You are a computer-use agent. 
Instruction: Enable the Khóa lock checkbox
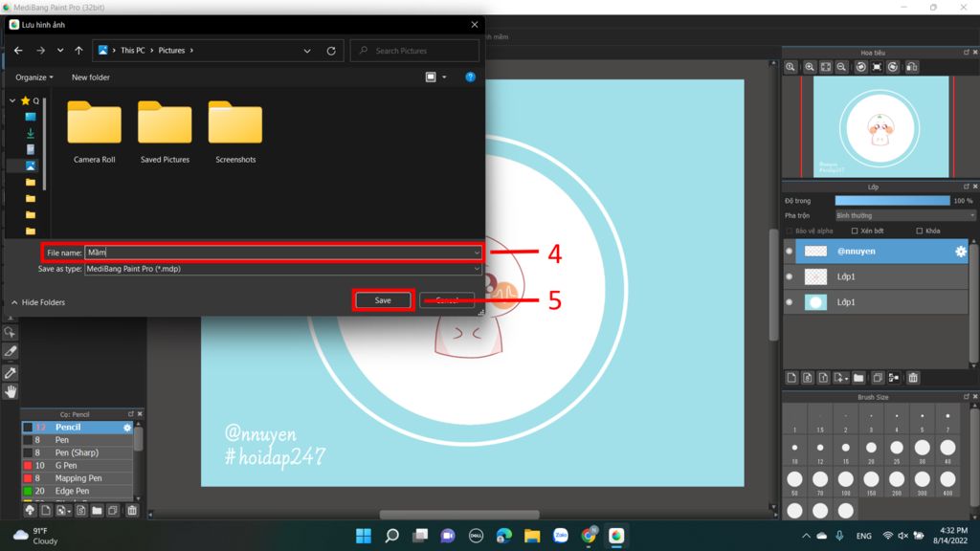point(920,231)
